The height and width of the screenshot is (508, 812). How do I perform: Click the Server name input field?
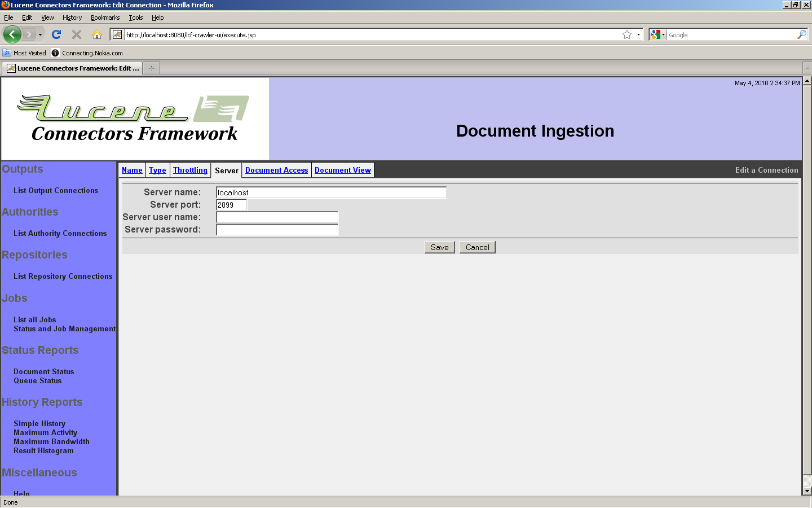pos(331,192)
